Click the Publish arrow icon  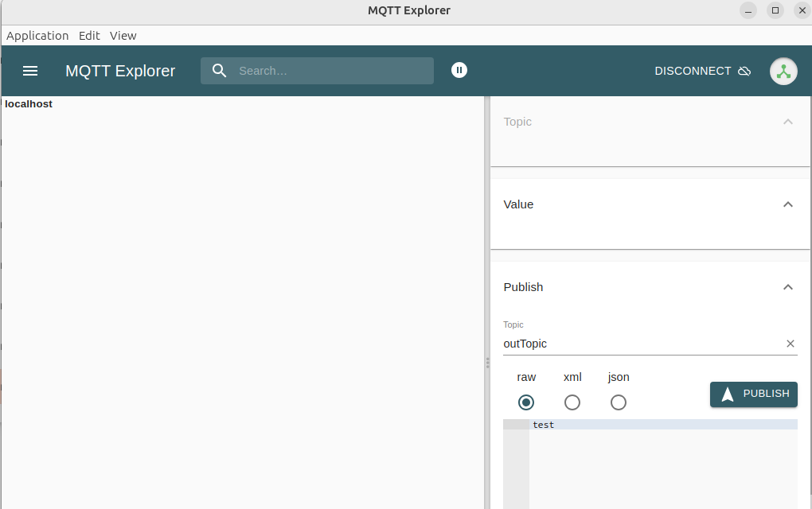pos(727,394)
